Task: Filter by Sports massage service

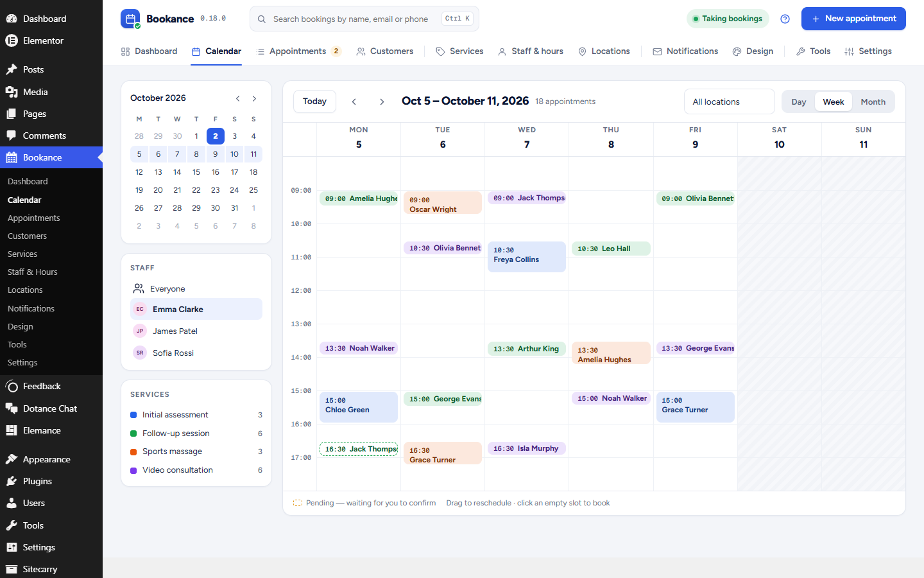Action: tap(196, 451)
